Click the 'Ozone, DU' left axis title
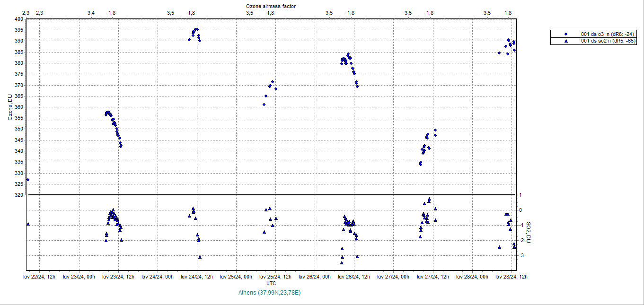This screenshot has height=305, width=644. pos(9,107)
